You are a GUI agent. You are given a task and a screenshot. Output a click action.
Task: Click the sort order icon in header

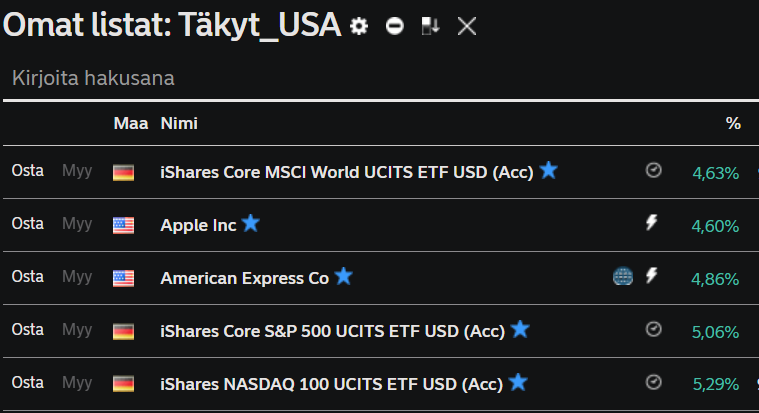(430, 26)
